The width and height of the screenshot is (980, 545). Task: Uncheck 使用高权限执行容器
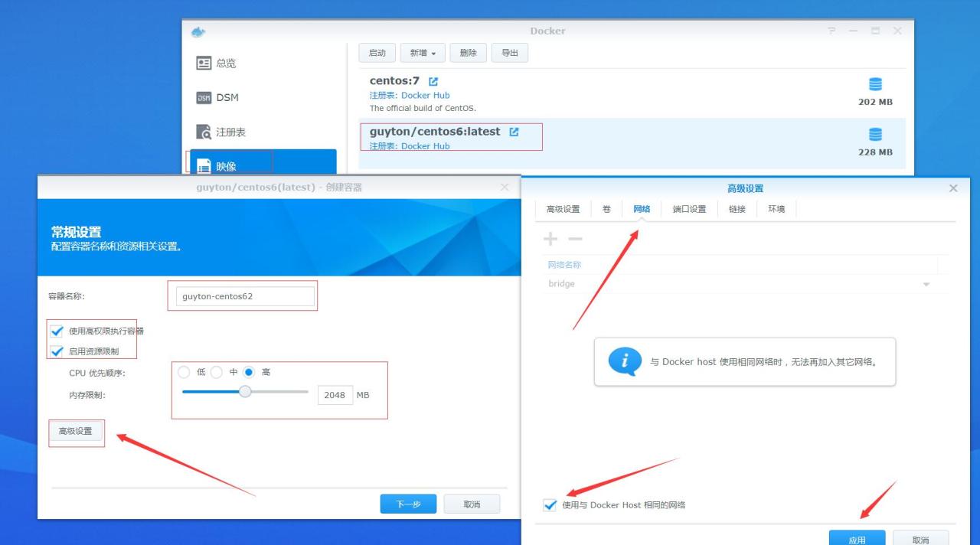pos(57,331)
